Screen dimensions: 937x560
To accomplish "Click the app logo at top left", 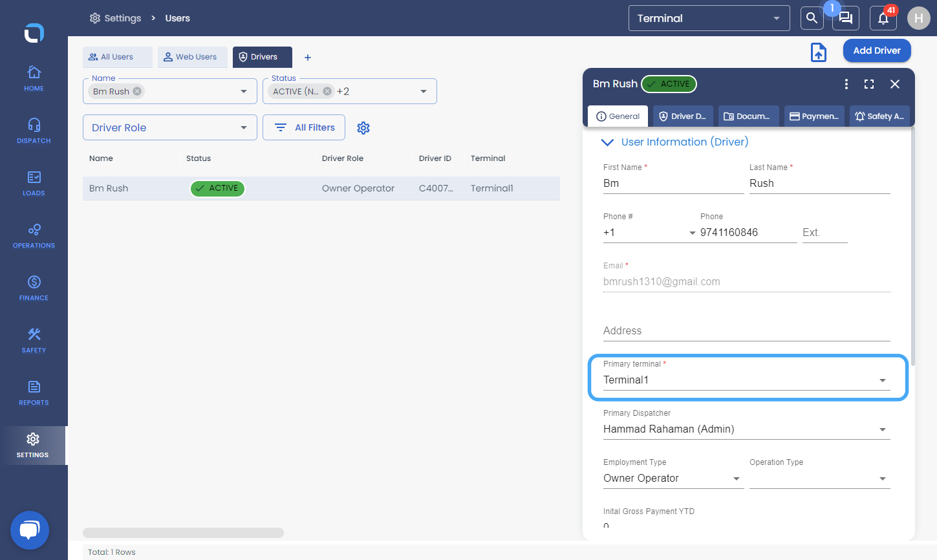I will point(34,33).
